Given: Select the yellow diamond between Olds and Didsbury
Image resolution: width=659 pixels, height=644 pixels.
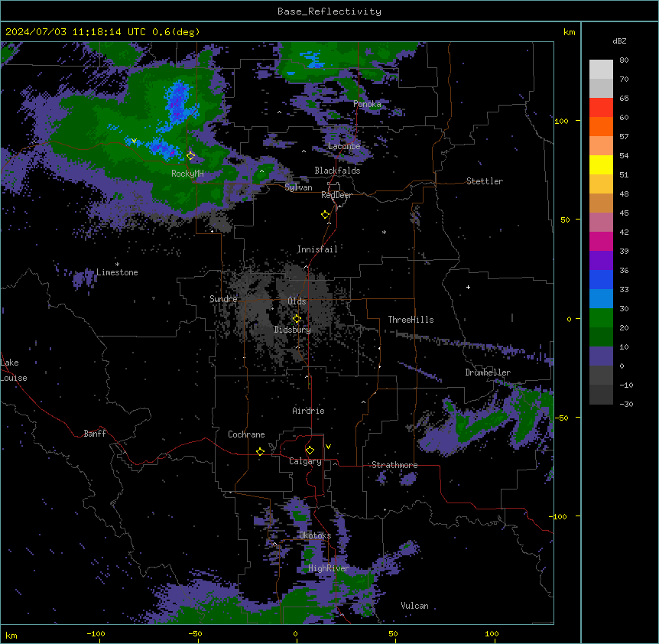Looking at the screenshot, I should pos(297,319).
